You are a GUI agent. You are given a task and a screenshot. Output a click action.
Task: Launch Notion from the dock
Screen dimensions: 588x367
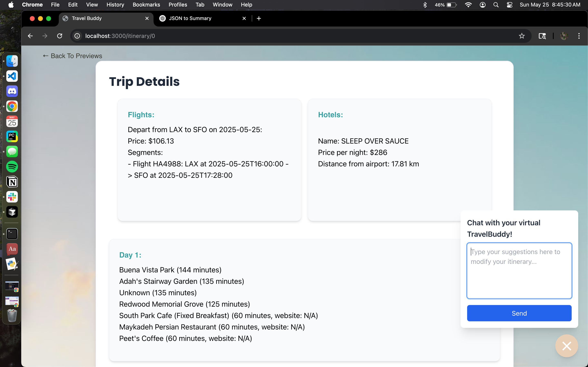click(12, 182)
